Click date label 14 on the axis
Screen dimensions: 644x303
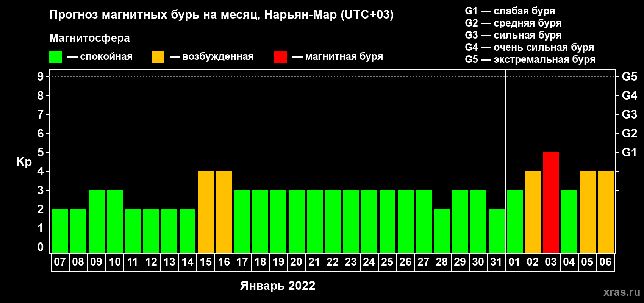(187, 262)
